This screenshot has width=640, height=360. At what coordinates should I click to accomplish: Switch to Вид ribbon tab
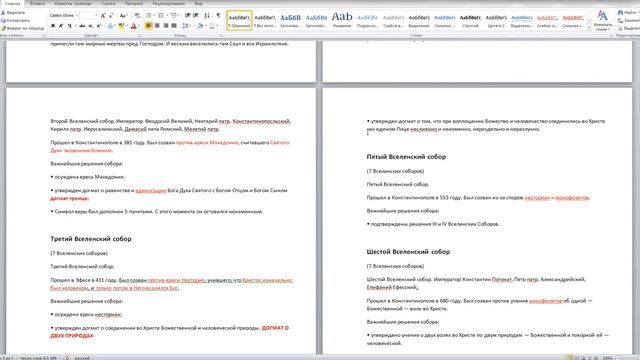[198, 4]
